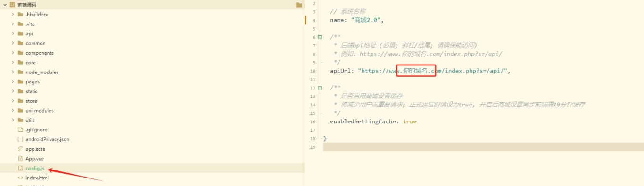The width and height of the screenshot is (644, 186).
Task: Click the uni_modules folder icon
Action: click(20, 111)
